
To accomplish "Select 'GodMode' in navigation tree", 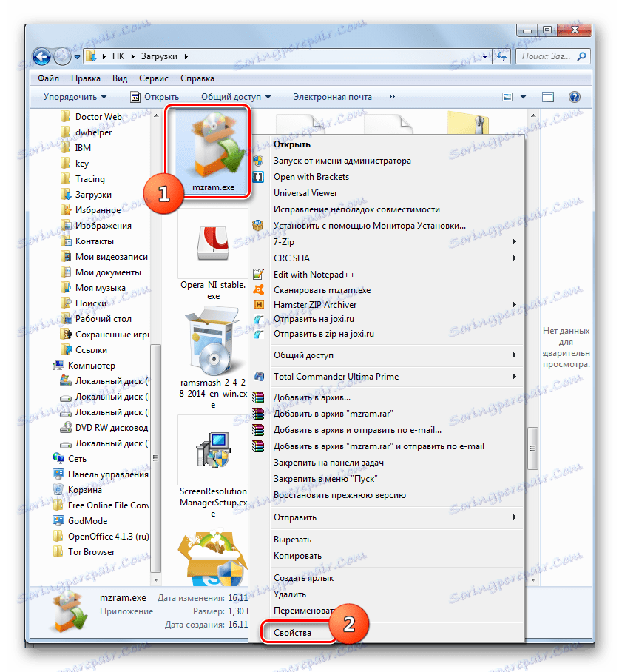I will point(87,521).
